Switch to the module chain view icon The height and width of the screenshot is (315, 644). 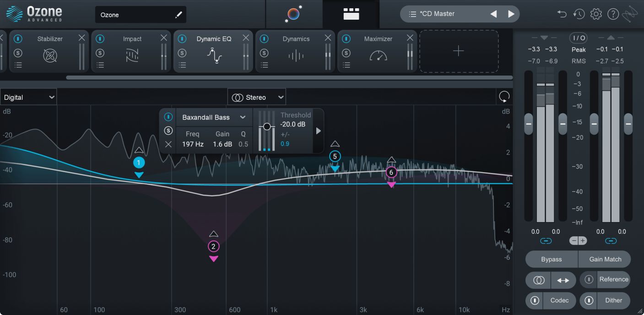coord(351,14)
